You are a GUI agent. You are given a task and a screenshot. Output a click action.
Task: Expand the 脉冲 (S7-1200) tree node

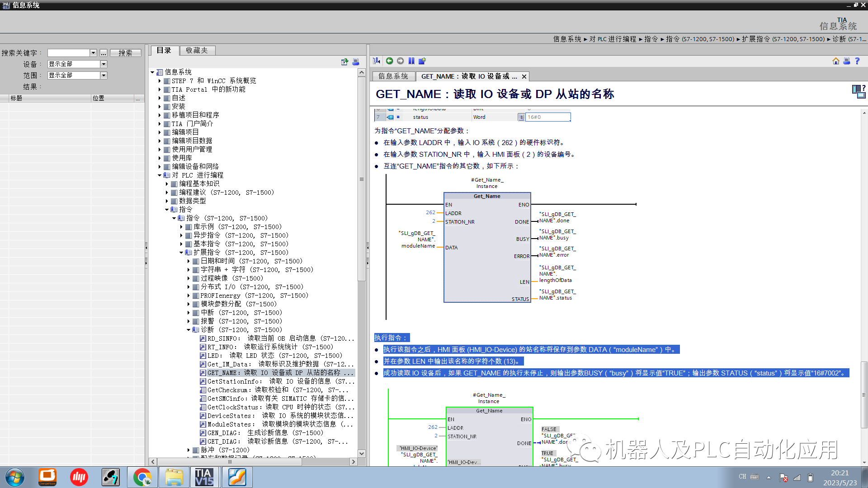(189, 450)
